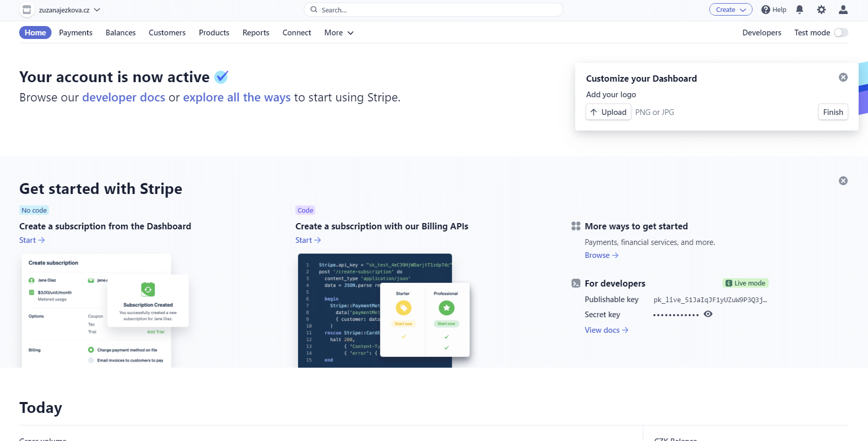This screenshot has height=441, width=868.
Task: Start the Billing APIs subscription guide
Action: pos(308,240)
